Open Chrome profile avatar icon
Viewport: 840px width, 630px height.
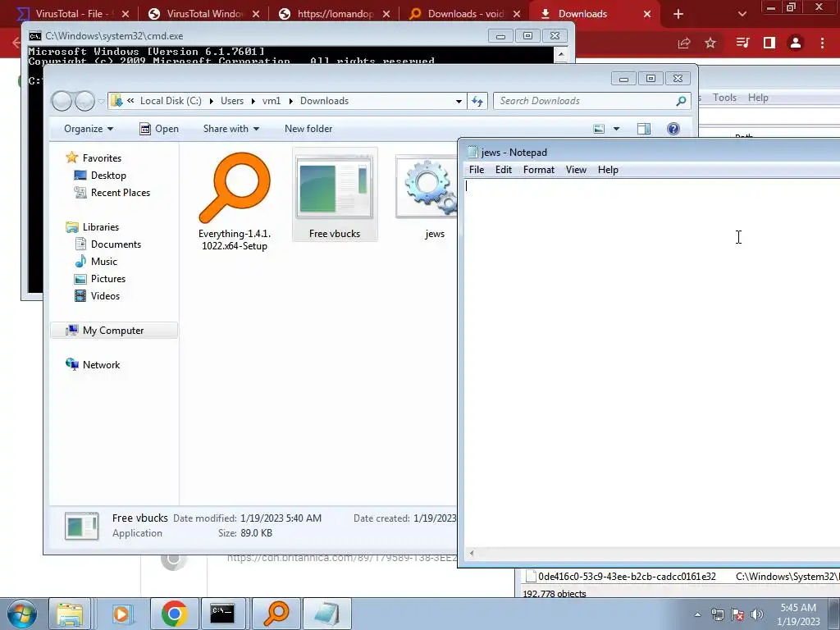click(796, 43)
